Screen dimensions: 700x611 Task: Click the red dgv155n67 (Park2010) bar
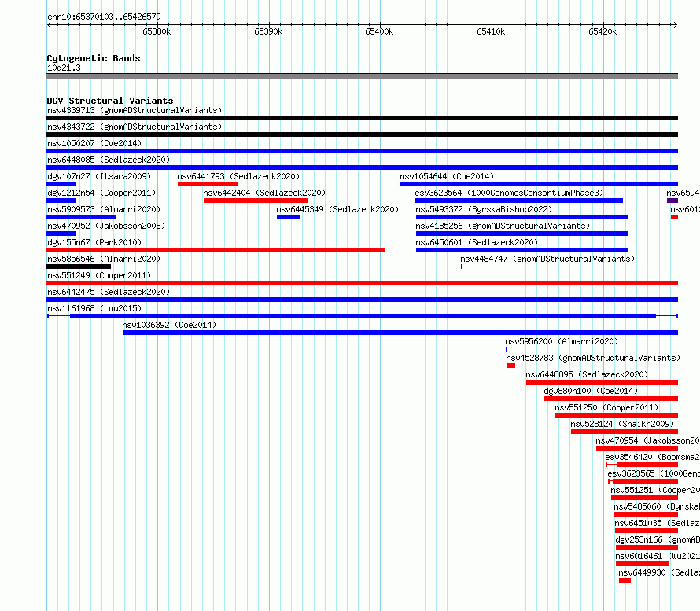coord(216,250)
